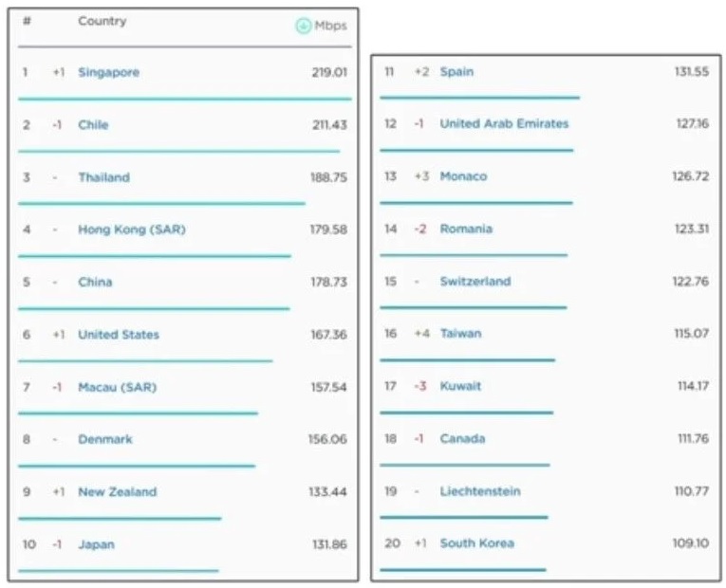Image resolution: width=726 pixels, height=588 pixels.
Task: Open the Japan country link
Action: tap(96, 544)
